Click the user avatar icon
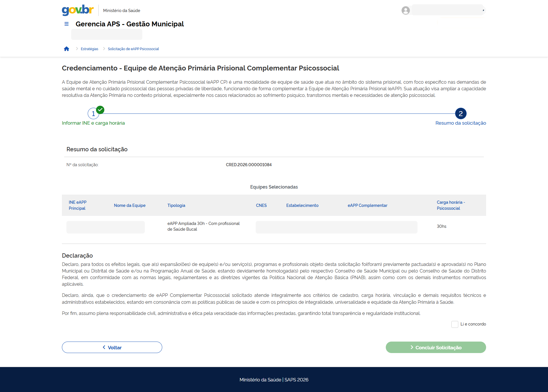The width and height of the screenshot is (548, 392). 406,11
